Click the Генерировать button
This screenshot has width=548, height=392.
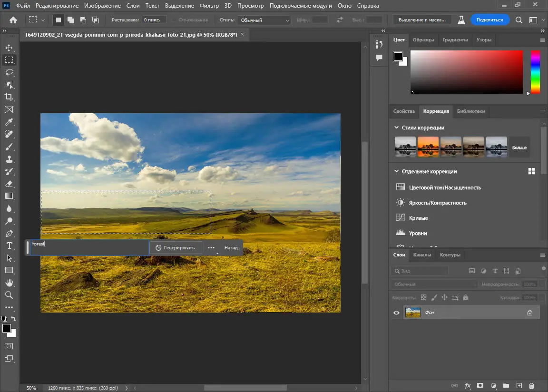point(175,247)
